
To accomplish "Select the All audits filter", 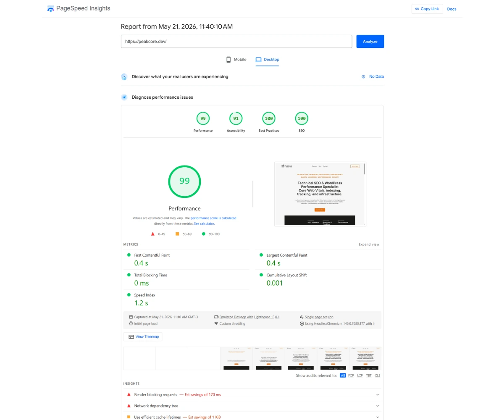I will [x=343, y=375].
